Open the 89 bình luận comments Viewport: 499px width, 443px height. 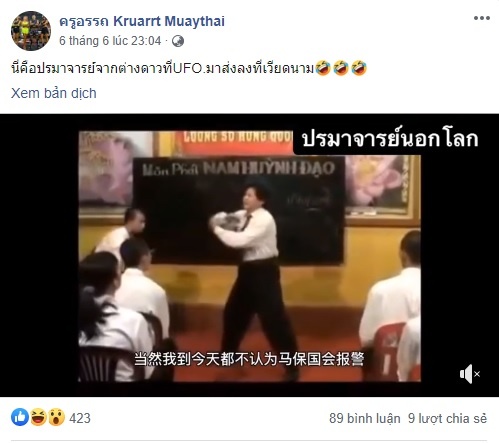(365, 418)
